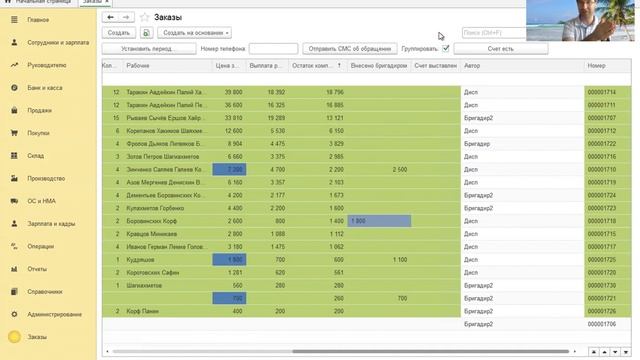This screenshot has width=640, height=360.
Task: Click the Рабочие column header
Action: 167,66
